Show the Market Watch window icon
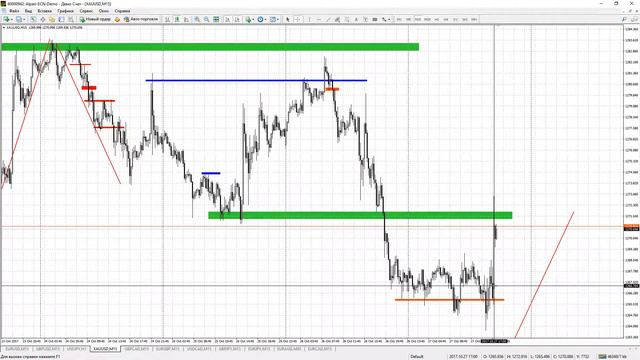 pos(33,19)
